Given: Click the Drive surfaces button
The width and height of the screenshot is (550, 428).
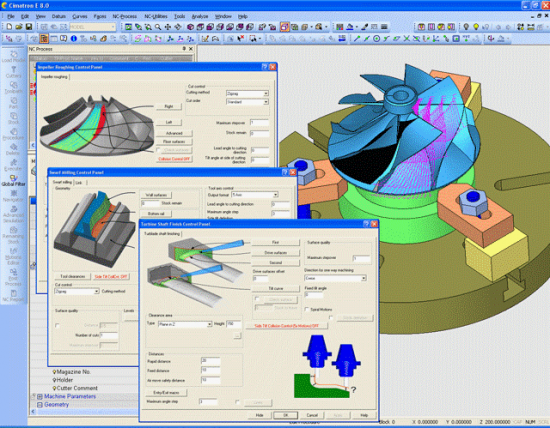Looking at the screenshot, I should 275,253.
